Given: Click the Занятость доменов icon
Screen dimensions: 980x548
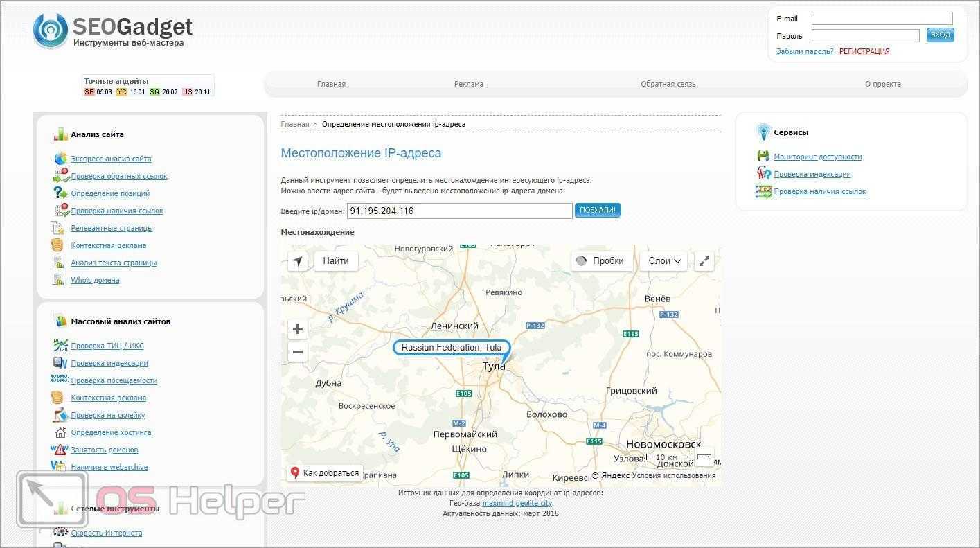Looking at the screenshot, I should click(x=60, y=450).
